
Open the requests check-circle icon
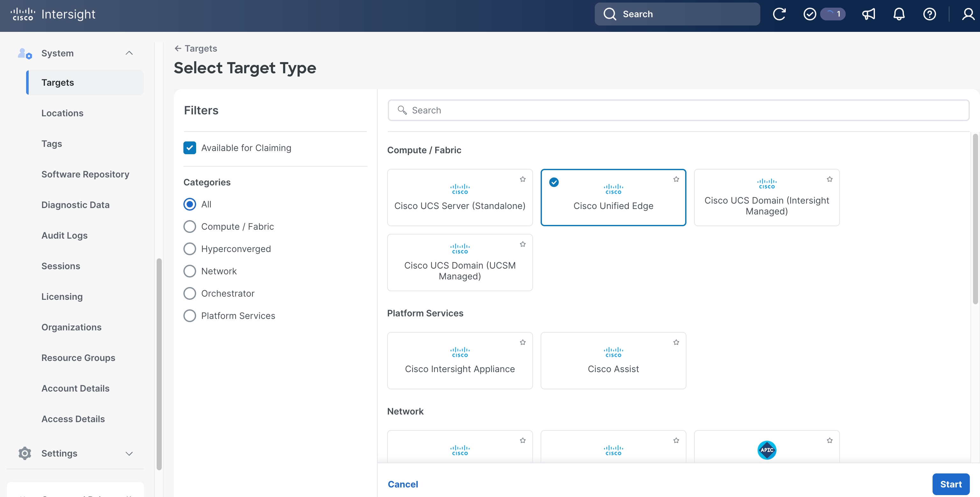pos(810,14)
